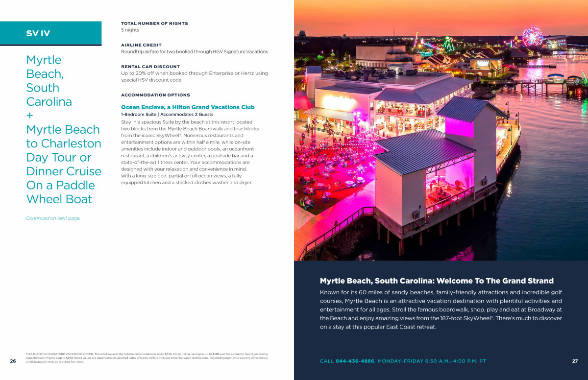Click the Accommodation Options heading
This screenshot has width=588, height=380.
click(x=155, y=95)
